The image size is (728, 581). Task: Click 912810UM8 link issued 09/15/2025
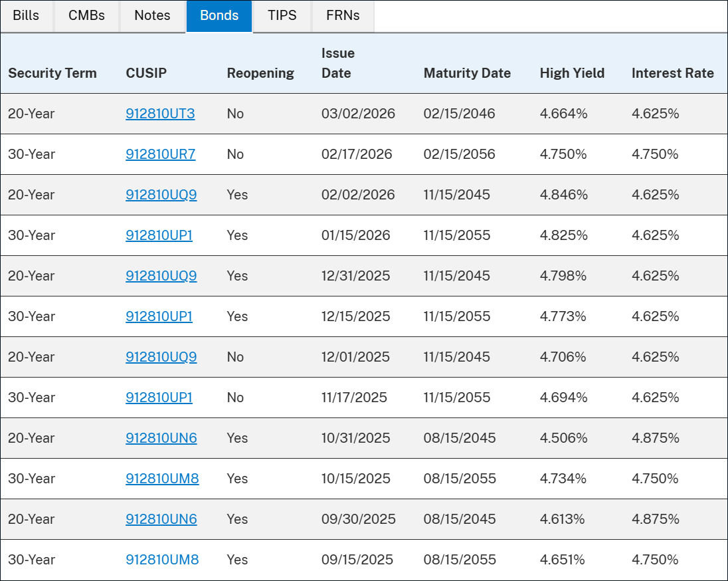[162, 560]
